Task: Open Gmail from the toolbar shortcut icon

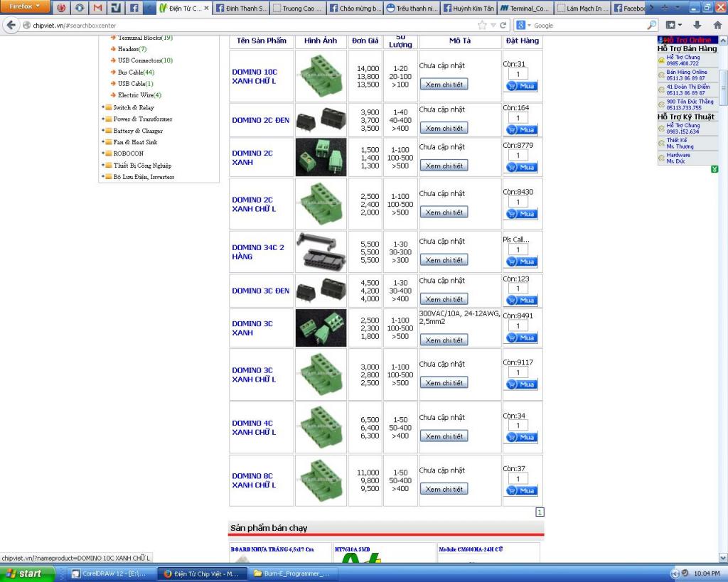Action: click(98, 8)
